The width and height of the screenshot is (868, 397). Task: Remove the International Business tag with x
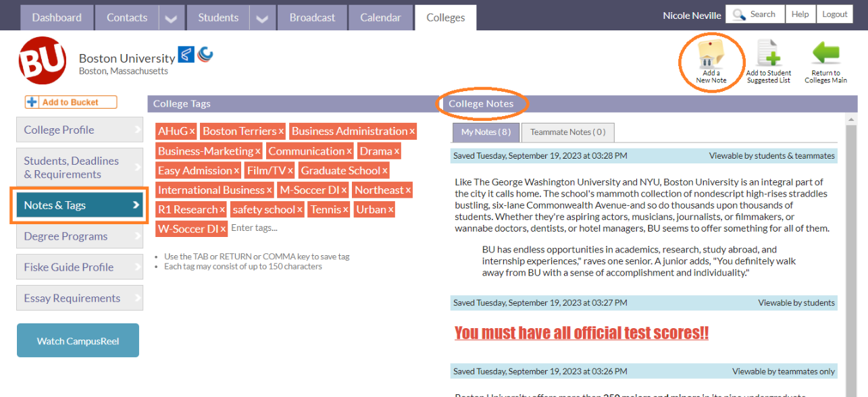[x=269, y=191]
